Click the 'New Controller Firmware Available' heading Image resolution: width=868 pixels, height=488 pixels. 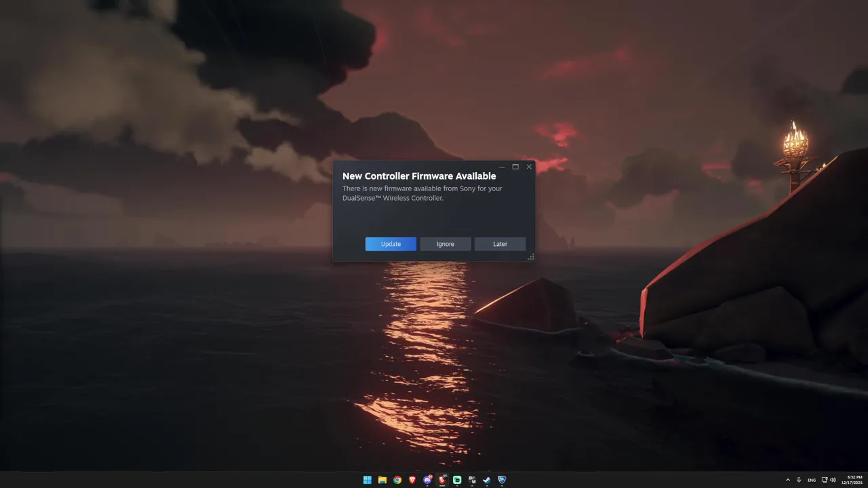click(419, 176)
